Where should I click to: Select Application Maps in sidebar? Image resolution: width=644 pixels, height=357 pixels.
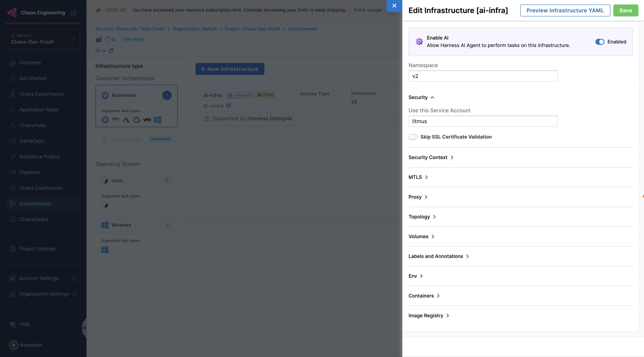[39, 109]
